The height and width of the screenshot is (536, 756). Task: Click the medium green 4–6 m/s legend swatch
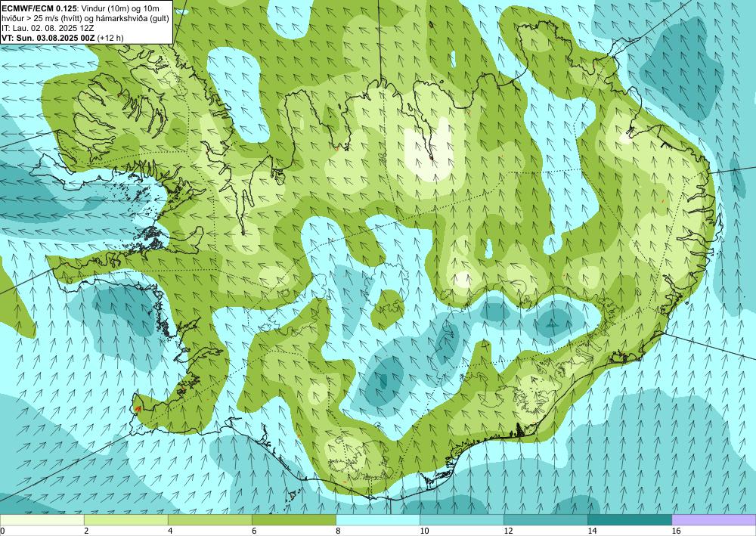pos(209,519)
